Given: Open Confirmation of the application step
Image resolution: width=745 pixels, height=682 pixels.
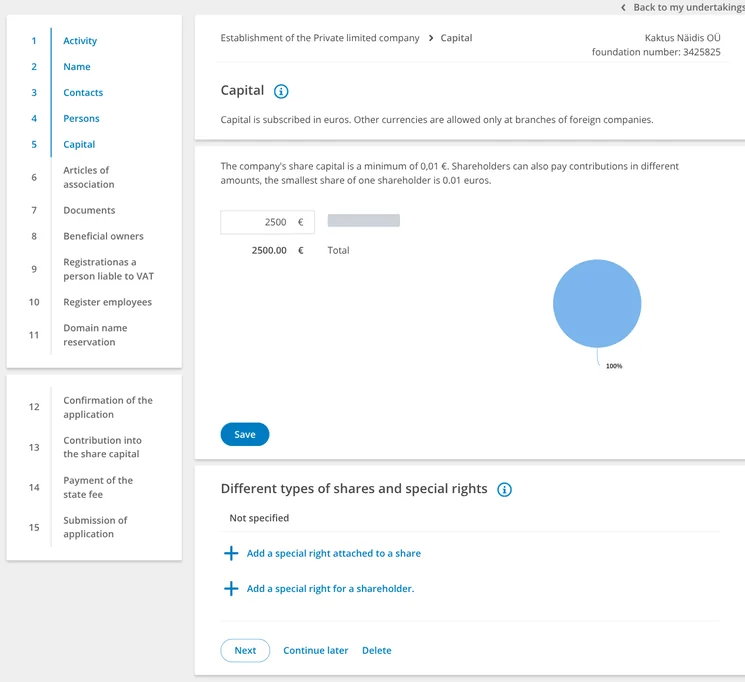Looking at the screenshot, I should click(108, 407).
